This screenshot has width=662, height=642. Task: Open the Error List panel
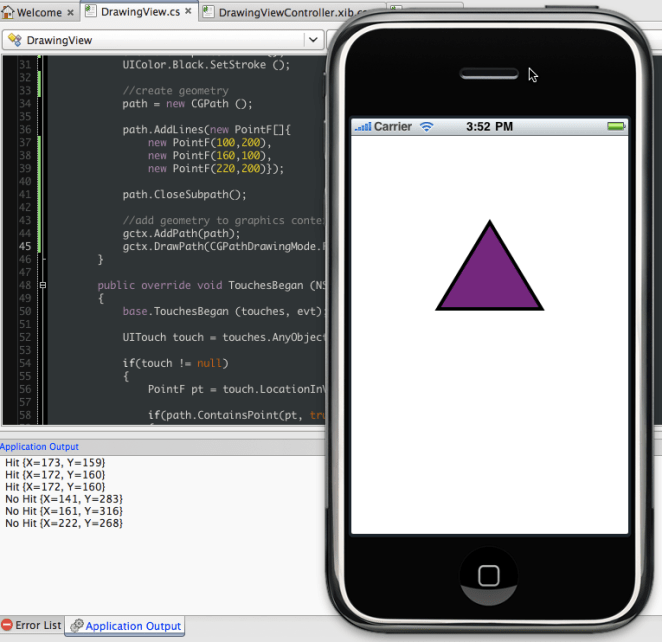[x=31, y=626]
